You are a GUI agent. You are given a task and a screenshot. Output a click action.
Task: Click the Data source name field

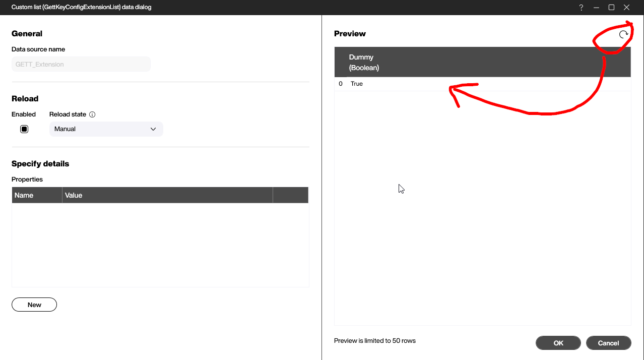point(81,65)
